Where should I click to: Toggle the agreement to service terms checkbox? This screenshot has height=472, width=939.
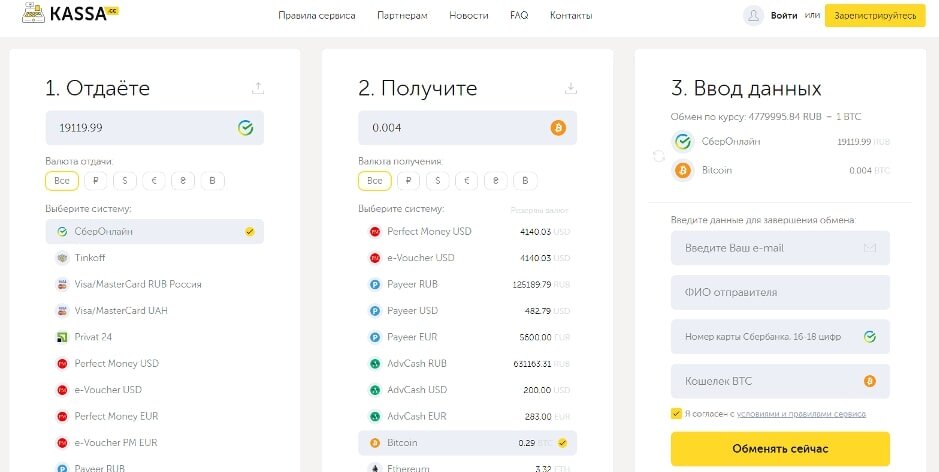coord(676,414)
